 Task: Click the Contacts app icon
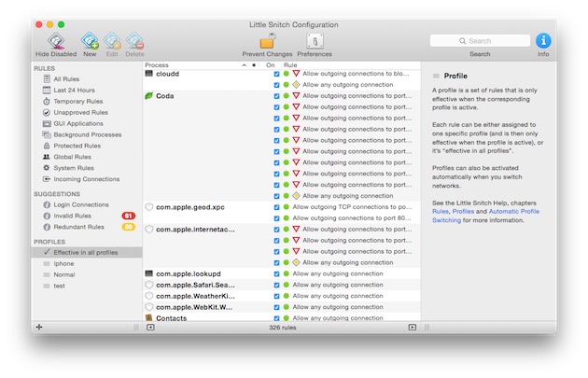(x=149, y=317)
